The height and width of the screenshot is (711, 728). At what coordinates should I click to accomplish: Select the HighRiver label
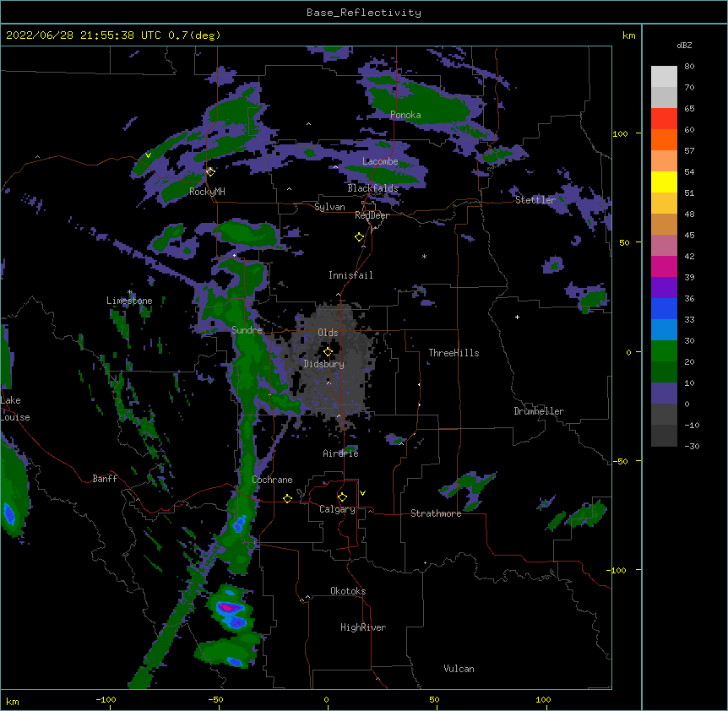coord(363,627)
